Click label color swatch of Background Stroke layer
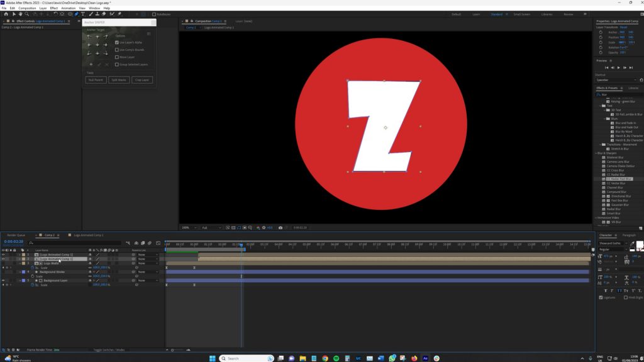Screen dimensions: 644x362 (x=23, y=272)
